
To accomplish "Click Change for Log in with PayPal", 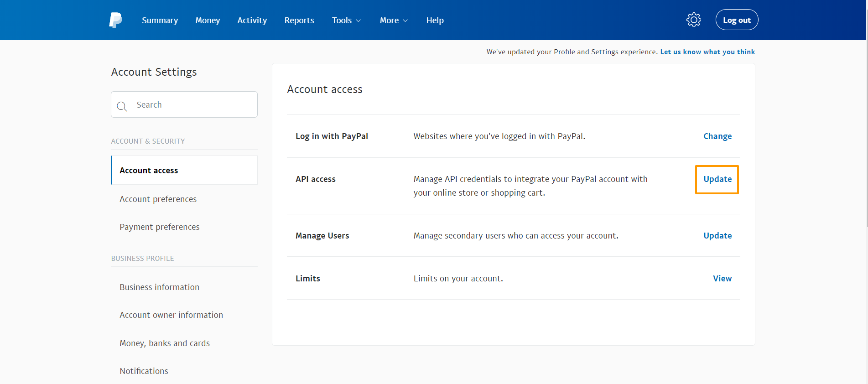I will tap(717, 136).
